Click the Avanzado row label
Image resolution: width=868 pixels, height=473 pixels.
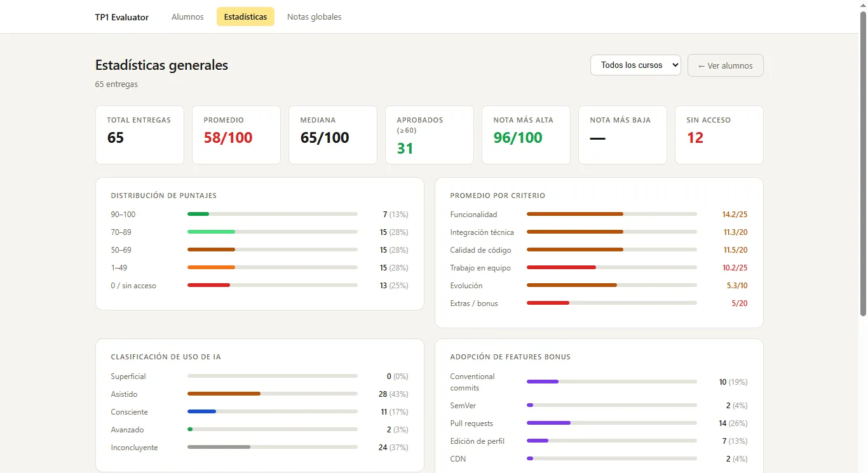tap(127, 429)
